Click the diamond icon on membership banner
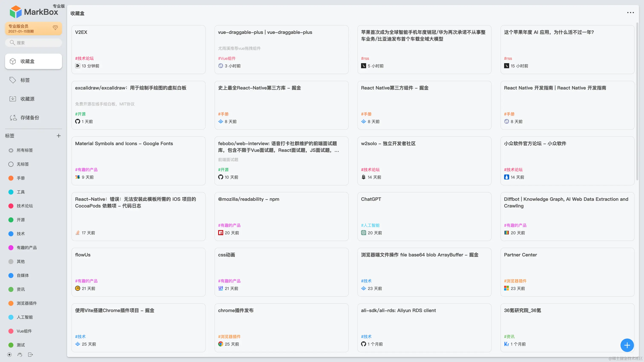The image size is (644, 362). click(55, 27)
